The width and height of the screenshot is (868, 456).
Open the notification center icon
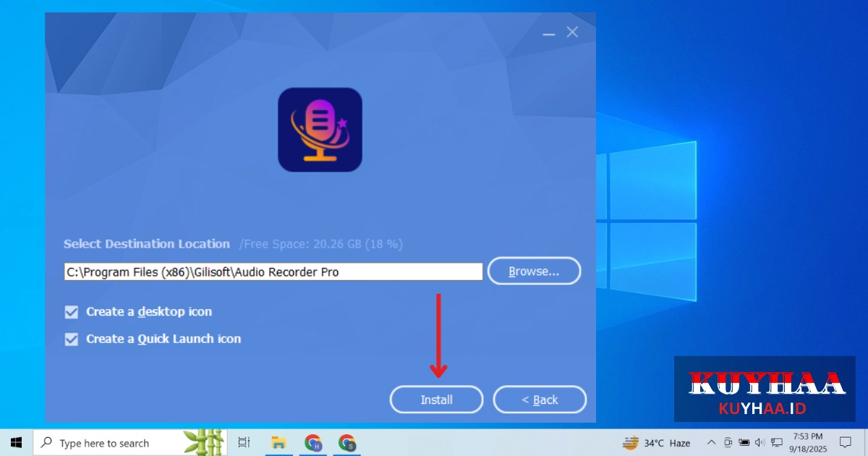(x=845, y=442)
